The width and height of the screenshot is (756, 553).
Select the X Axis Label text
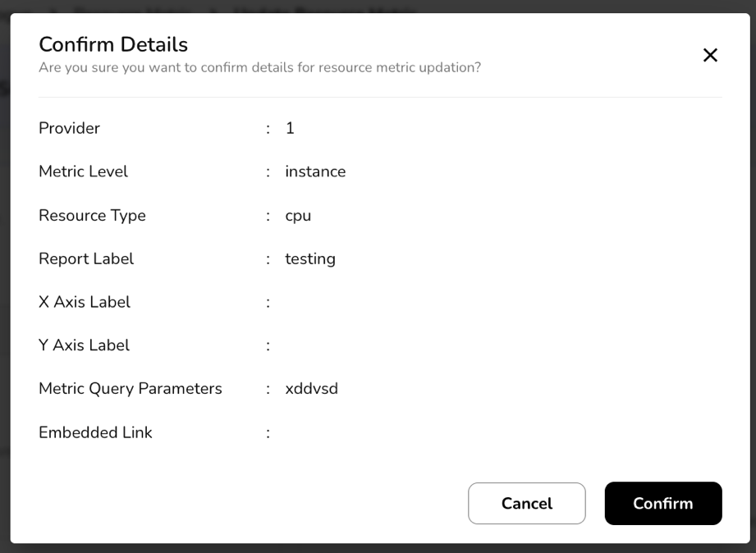[85, 302]
